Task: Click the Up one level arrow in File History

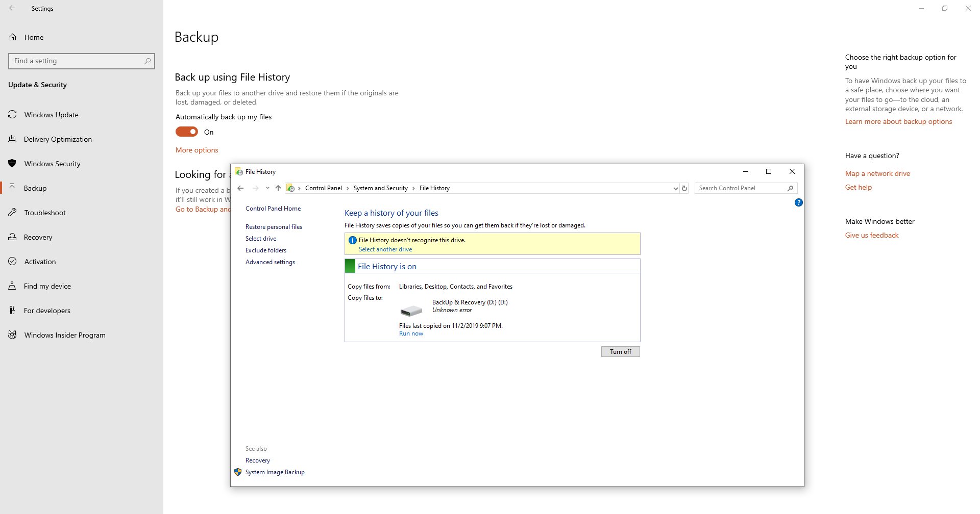Action: coord(278,188)
